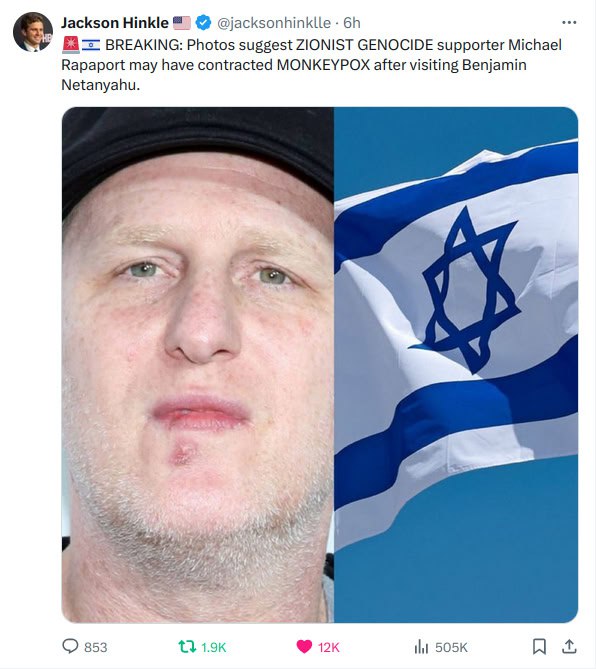Click the retweet arrows icon
The image size is (596, 669).
[x=186, y=647]
